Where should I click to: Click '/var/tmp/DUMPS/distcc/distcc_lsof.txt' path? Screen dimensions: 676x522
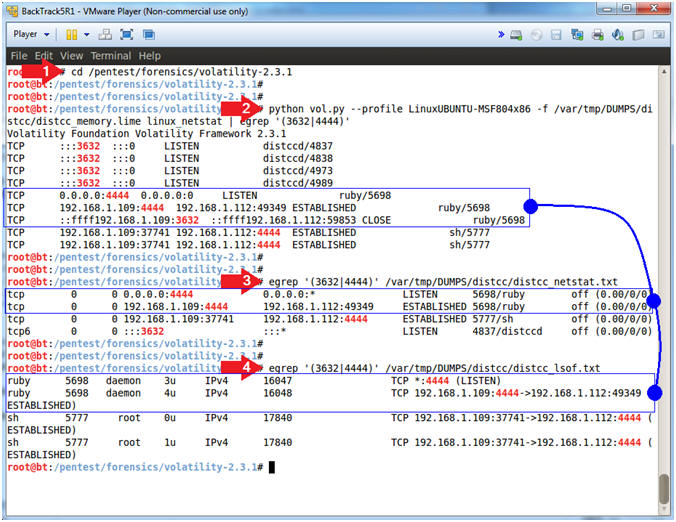(x=493, y=369)
